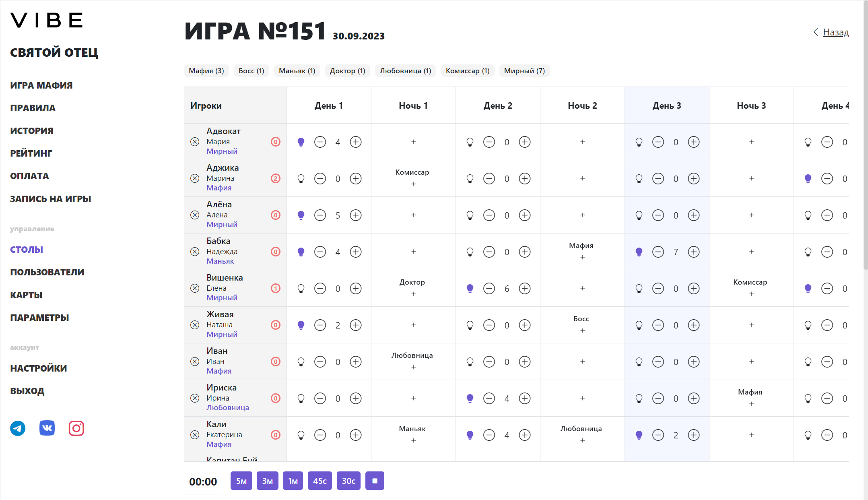Increase Day 3 votes for Кали
The image size is (868, 500).
click(694, 435)
